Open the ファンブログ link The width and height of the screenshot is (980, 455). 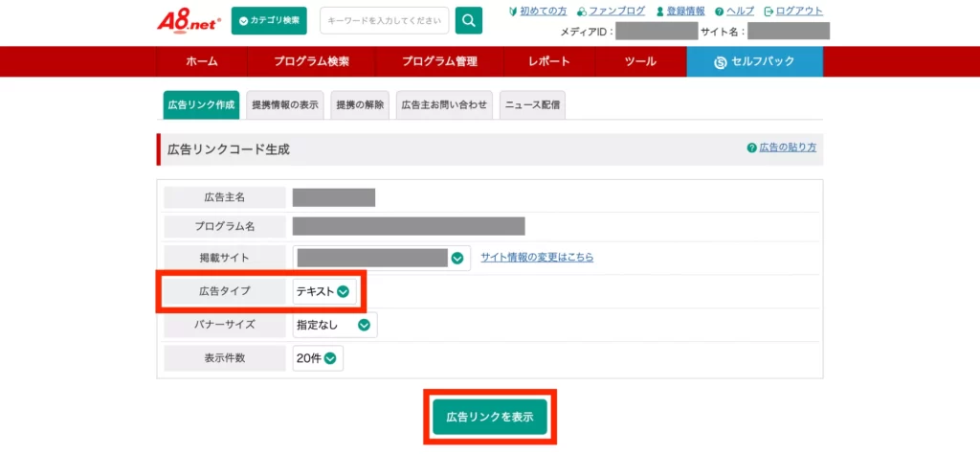click(x=616, y=11)
